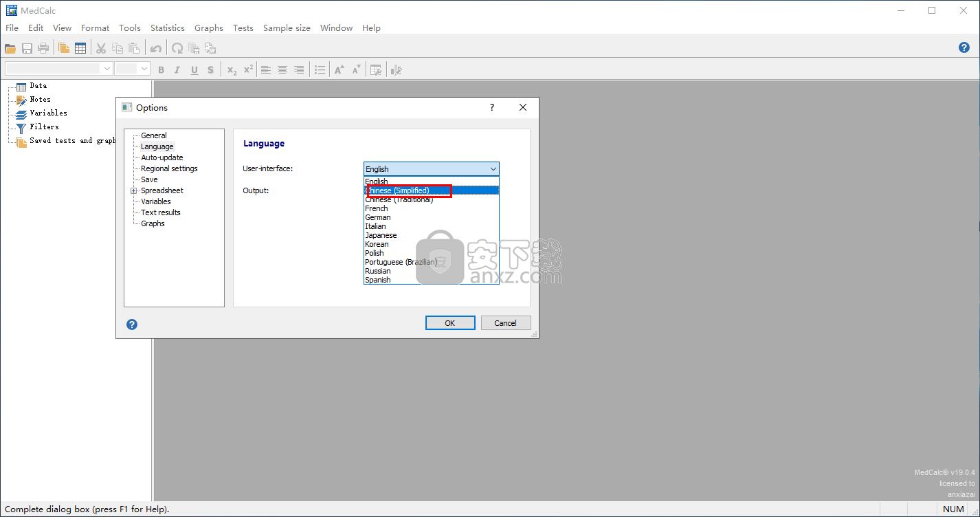Viewport: 980px width, 517px height.
Task: Toggle Bold formatting button
Action: click(162, 69)
